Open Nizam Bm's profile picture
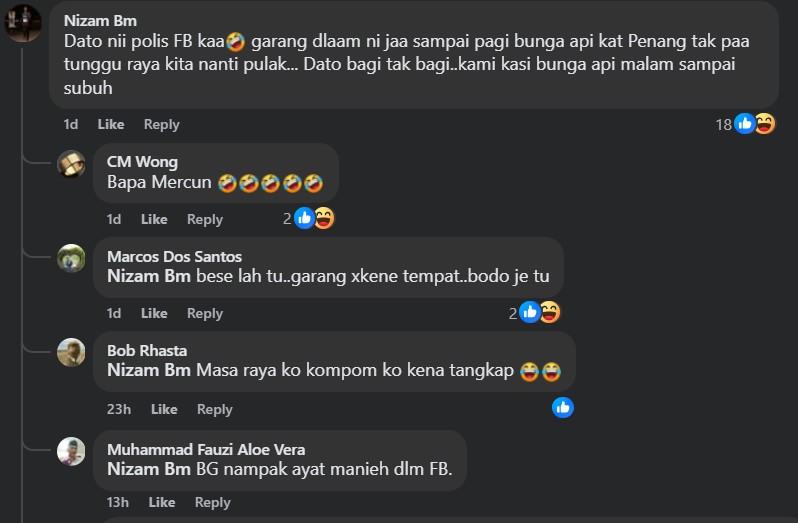The height and width of the screenshot is (523, 798). coord(23,23)
